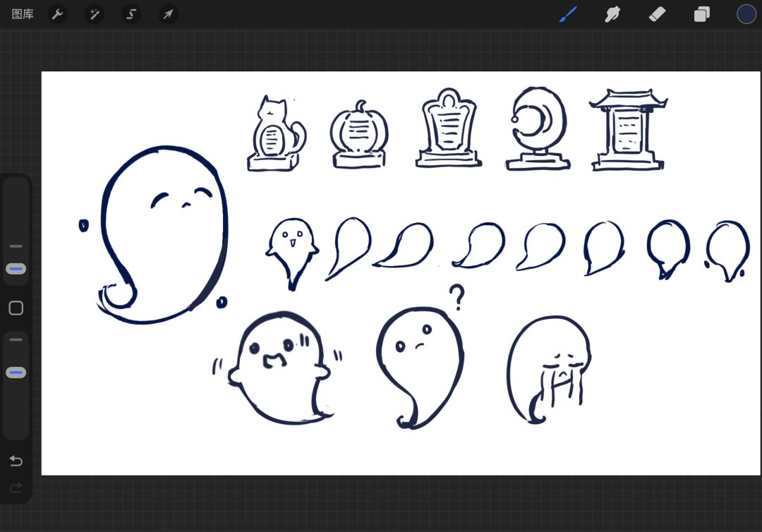Click the pumpkin tombstone sketch
762x532 pixels.
359,135
